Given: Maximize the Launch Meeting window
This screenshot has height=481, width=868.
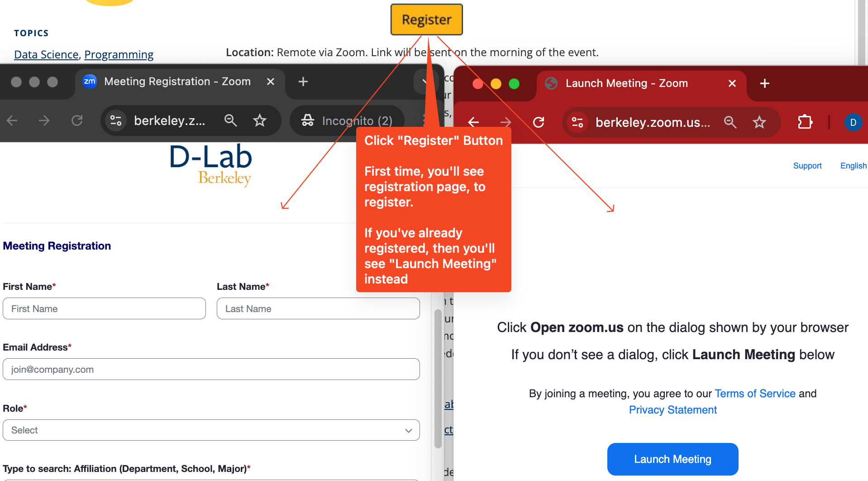Looking at the screenshot, I should [514, 84].
